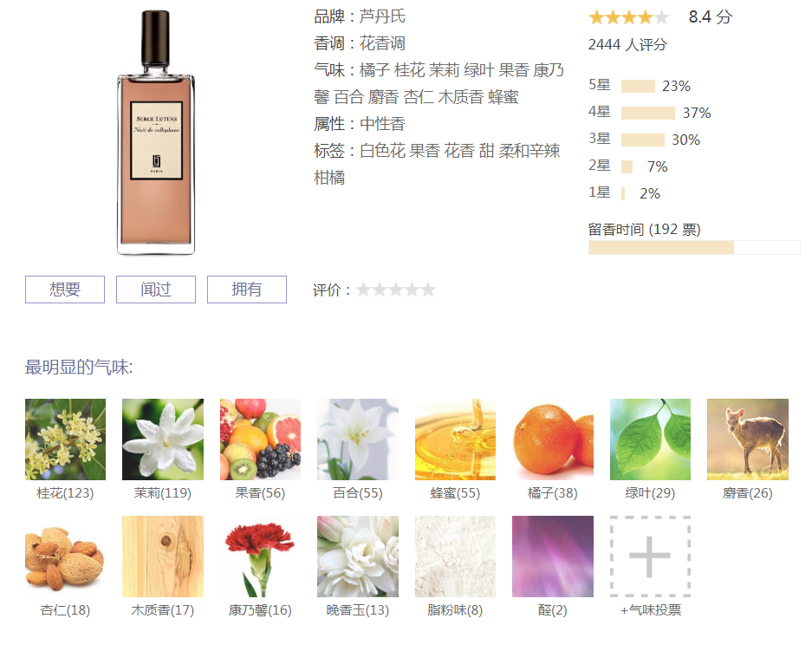Click the 3星 30% rating bar
This screenshot has width=812, height=651.
[643, 140]
